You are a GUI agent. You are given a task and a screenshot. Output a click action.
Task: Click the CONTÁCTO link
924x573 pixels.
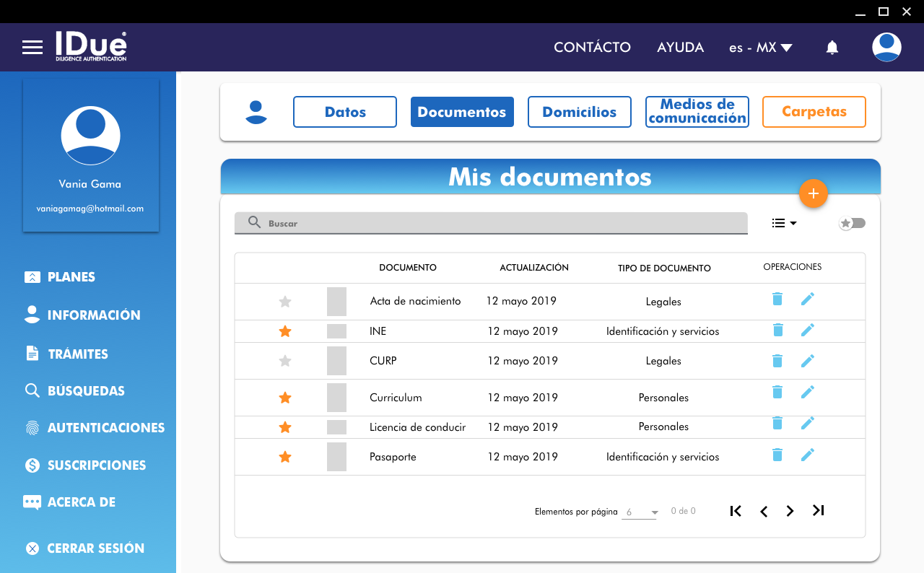pyautogui.click(x=592, y=48)
